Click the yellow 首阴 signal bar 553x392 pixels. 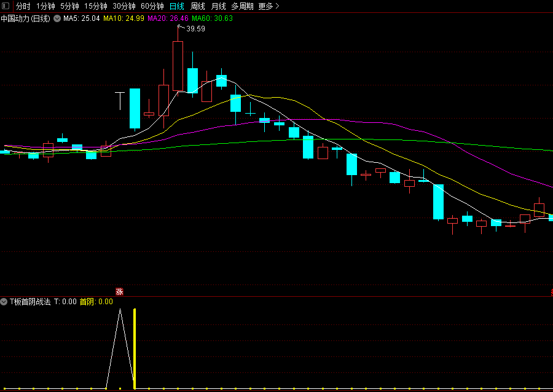(135, 349)
